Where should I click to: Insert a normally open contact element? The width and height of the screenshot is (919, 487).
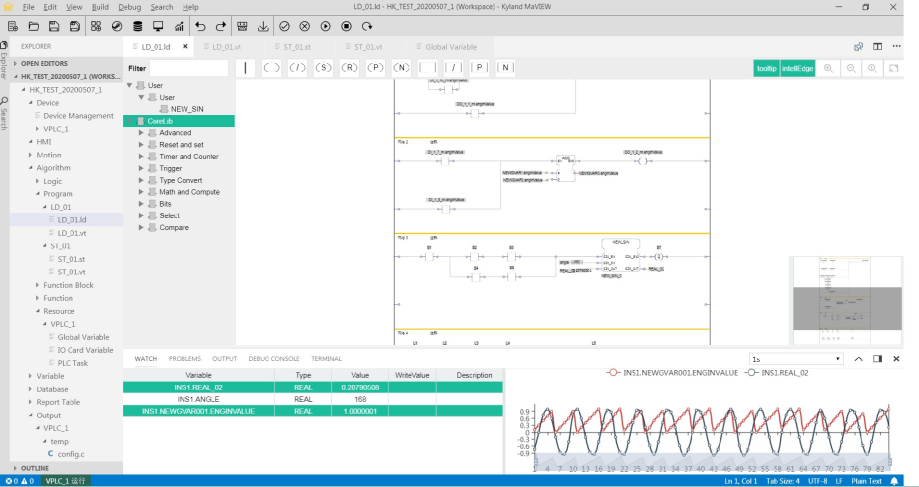[427, 68]
